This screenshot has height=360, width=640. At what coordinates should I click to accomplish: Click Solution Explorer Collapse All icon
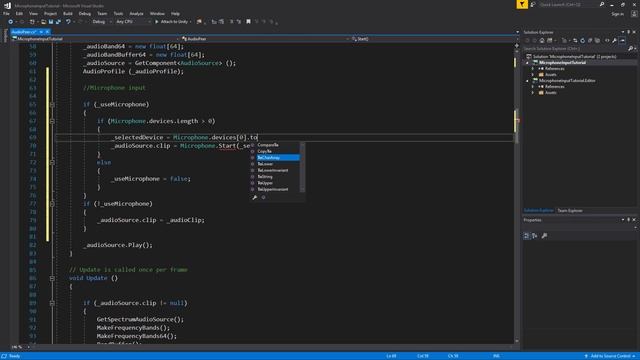click(x=590, y=40)
